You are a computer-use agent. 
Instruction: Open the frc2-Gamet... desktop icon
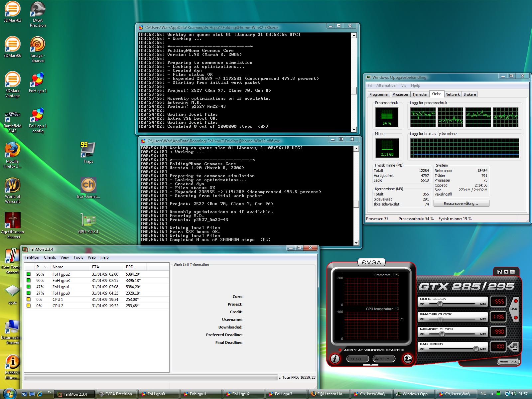(88, 188)
